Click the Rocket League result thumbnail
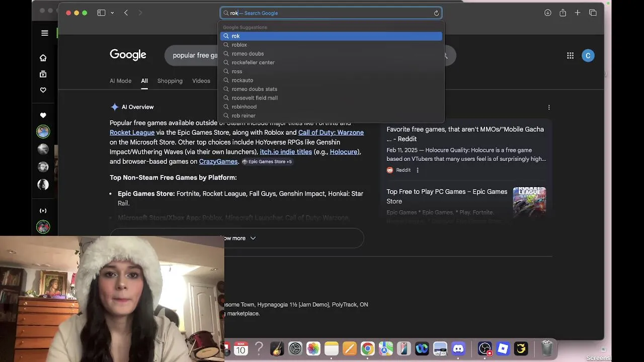The image size is (644, 362). (529, 202)
